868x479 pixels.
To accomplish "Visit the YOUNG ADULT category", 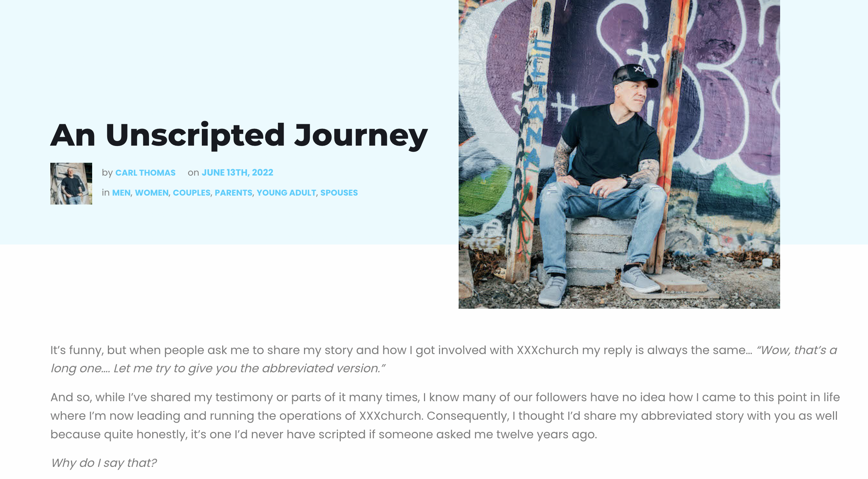I will [286, 193].
